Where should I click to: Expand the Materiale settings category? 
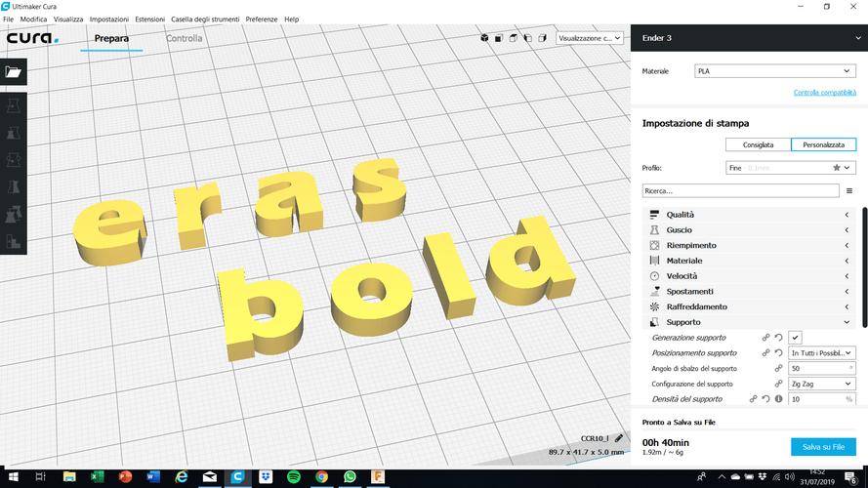point(749,261)
